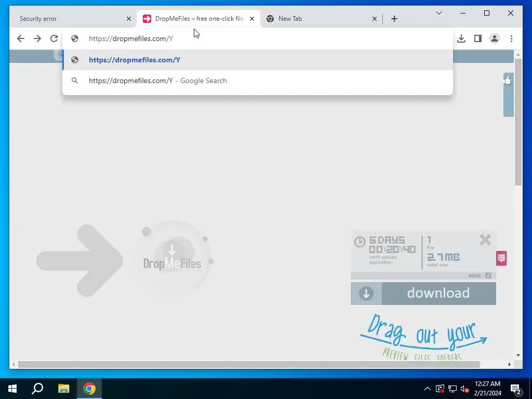Switch to DropMeFiles tab
This screenshot has width=532, height=399.
pos(199,19)
